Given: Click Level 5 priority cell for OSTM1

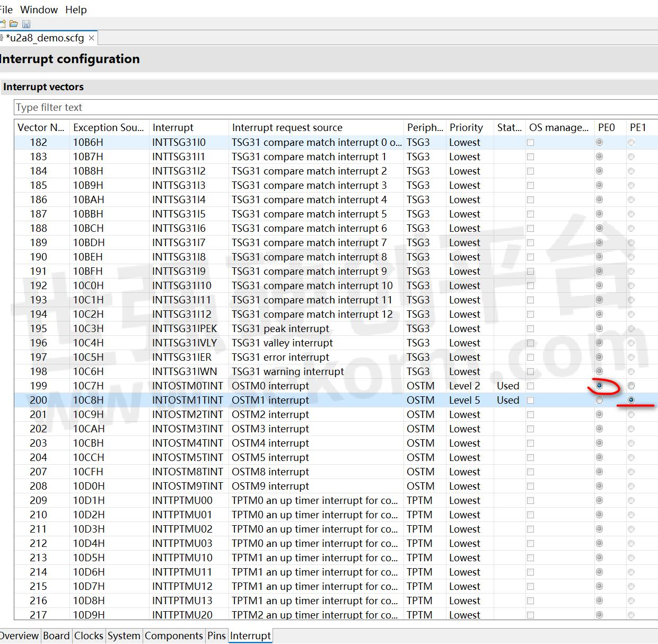Looking at the screenshot, I should coord(464,400).
